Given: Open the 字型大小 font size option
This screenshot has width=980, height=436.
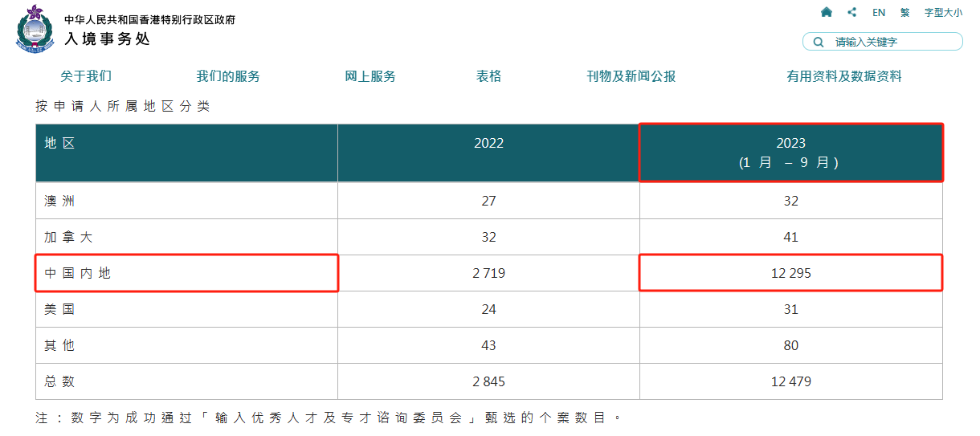Looking at the screenshot, I should pos(943,12).
